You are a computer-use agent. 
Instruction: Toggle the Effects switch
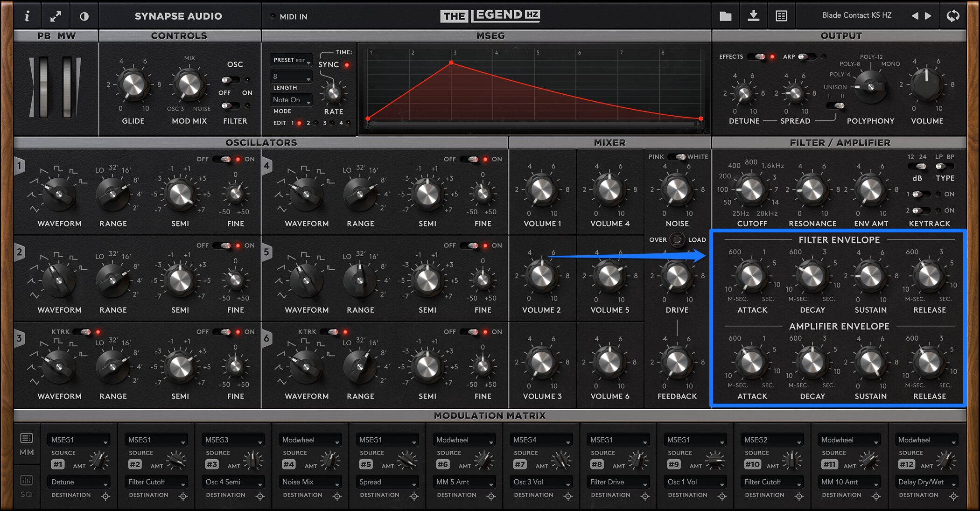pos(756,56)
